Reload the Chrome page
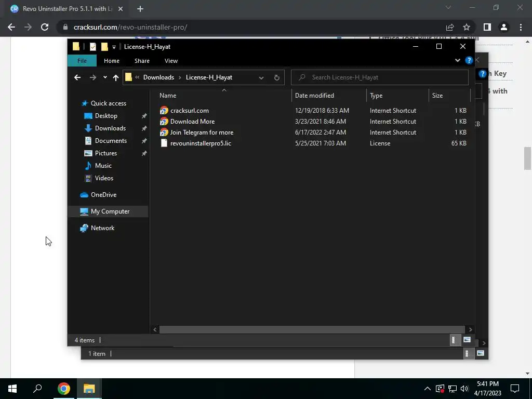The image size is (532, 399). point(45,27)
